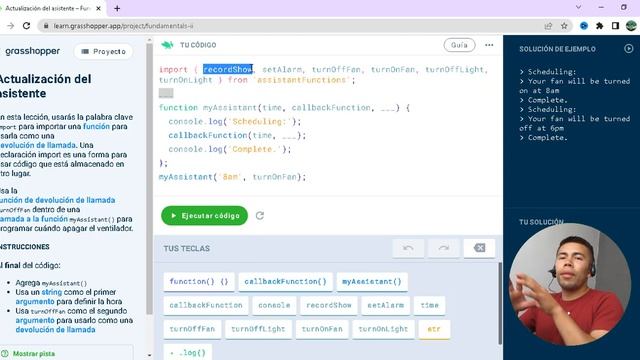Screen dimensions: 640x360
Task: Reset code with the refresh icon
Action: click(260, 216)
